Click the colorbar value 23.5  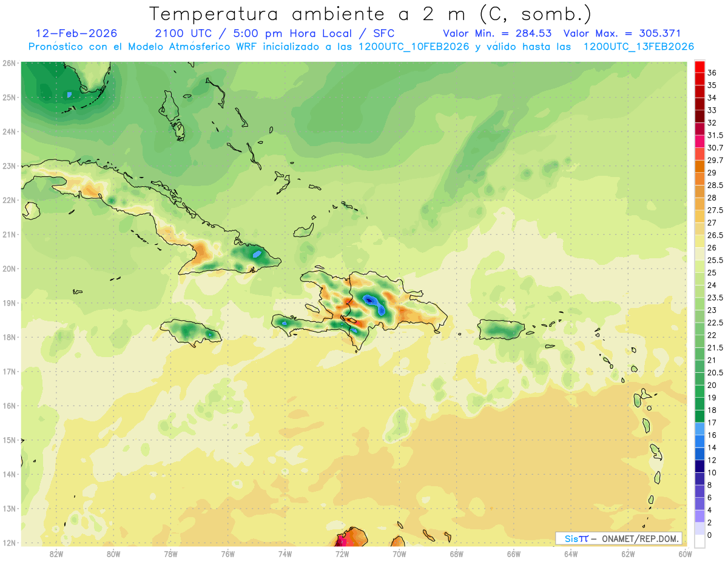(715, 298)
